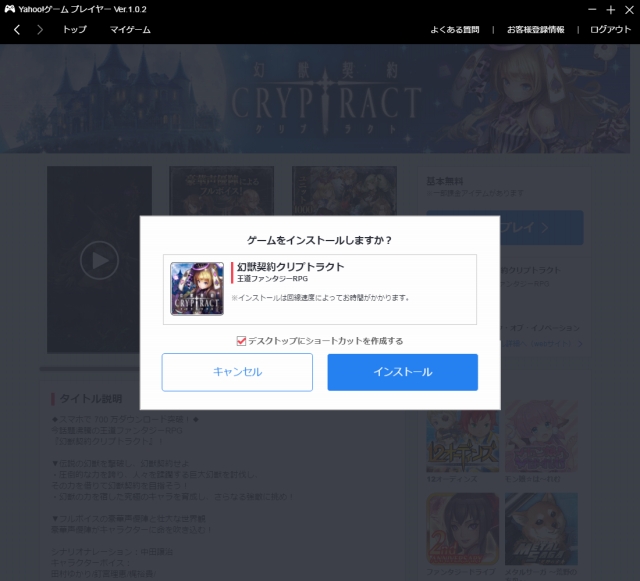
Task: Click the 詳細へ (webサイト) link
Action: click(542, 344)
